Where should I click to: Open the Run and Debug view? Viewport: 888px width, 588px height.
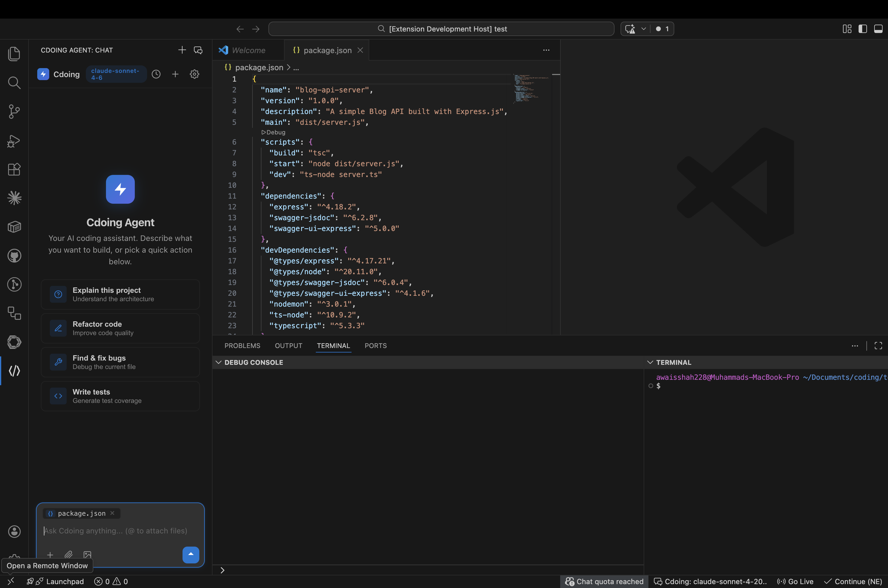[x=14, y=141]
